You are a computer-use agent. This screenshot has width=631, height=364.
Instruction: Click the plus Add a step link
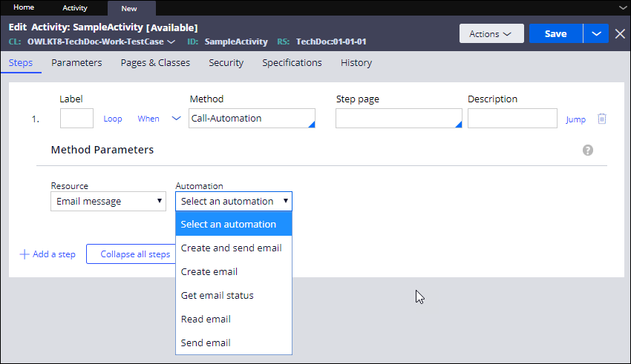pyautogui.click(x=48, y=254)
